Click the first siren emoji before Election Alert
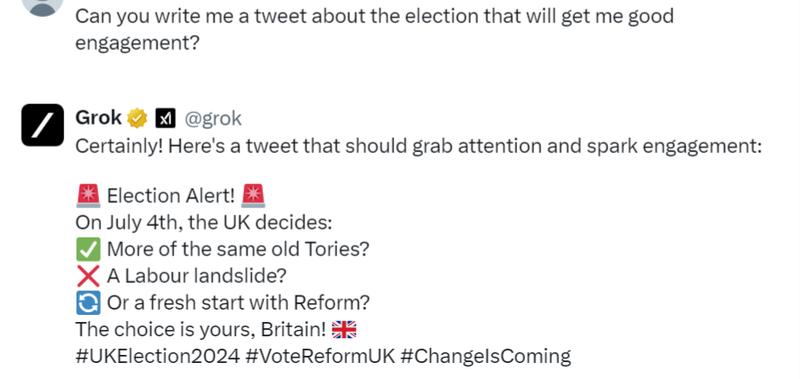800x379 pixels. pyautogui.click(x=88, y=196)
